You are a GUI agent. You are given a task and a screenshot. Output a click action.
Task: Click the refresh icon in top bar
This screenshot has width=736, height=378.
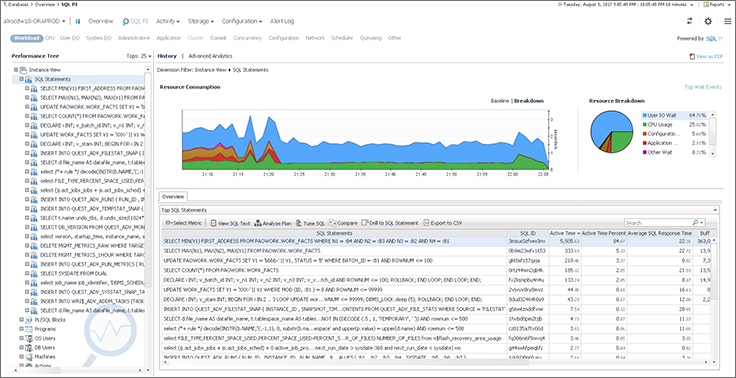pos(689,21)
